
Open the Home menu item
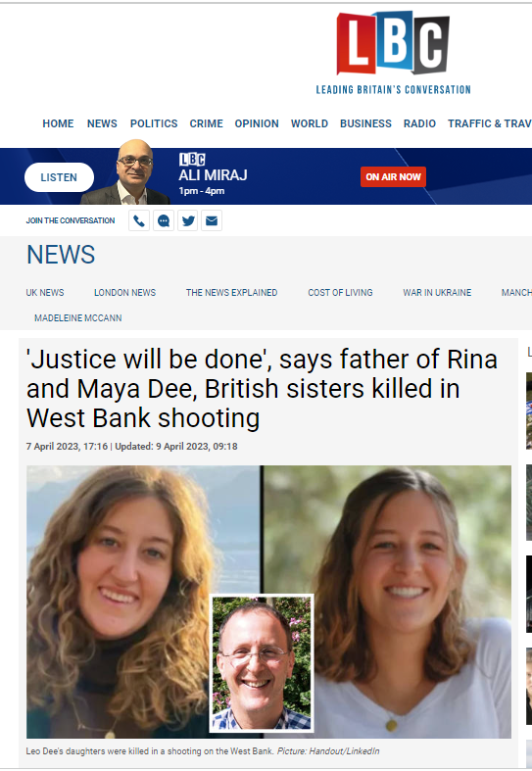pos(58,123)
